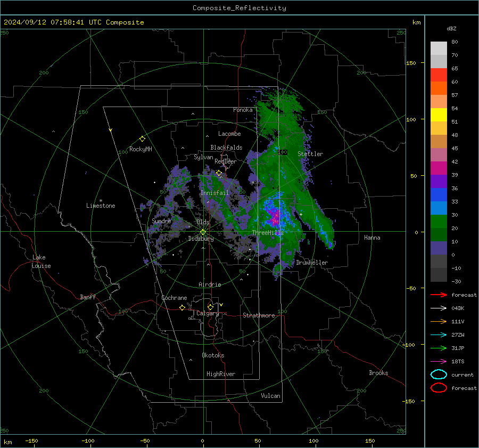Select the light gray 80 dBZ swatch

pyautogui.click(x=439, y=48)
